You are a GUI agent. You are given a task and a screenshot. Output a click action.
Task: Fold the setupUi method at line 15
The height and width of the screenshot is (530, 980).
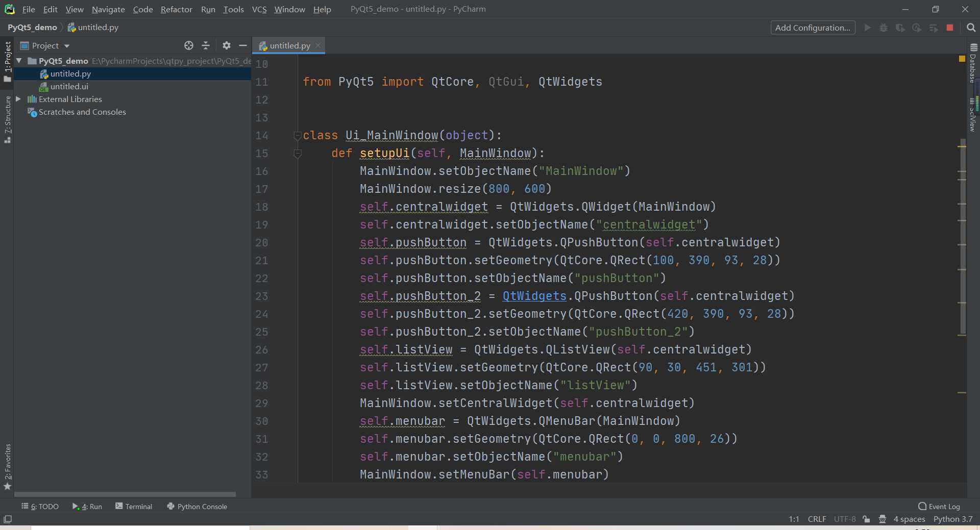[298, 153]
